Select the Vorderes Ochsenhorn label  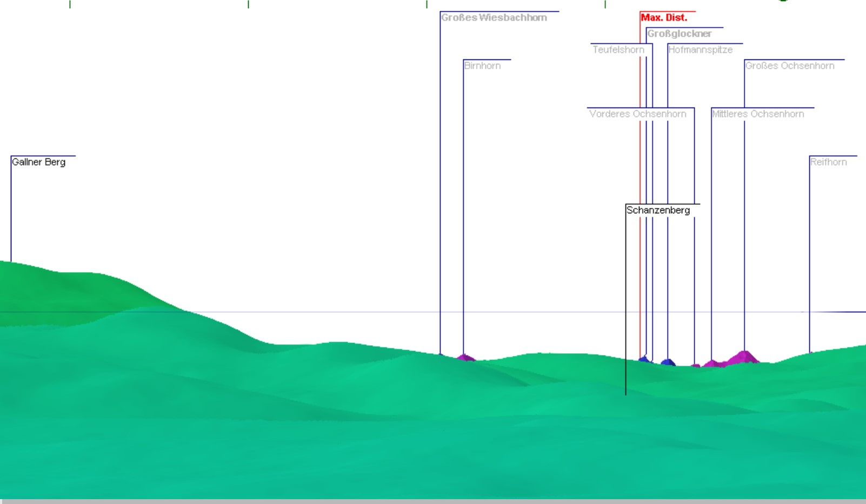pyautogui.click(x=638, y=114)
